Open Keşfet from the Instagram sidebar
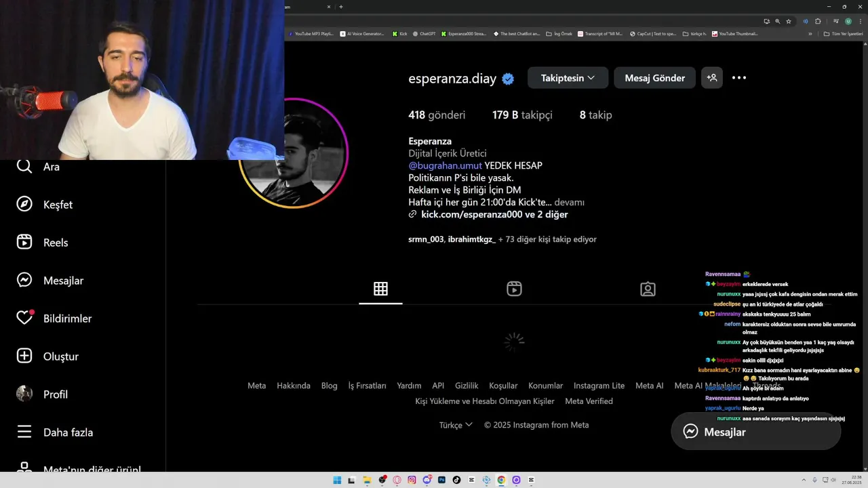Image resolution: width=868 pixels, height=488 pixels. point(45,205)
